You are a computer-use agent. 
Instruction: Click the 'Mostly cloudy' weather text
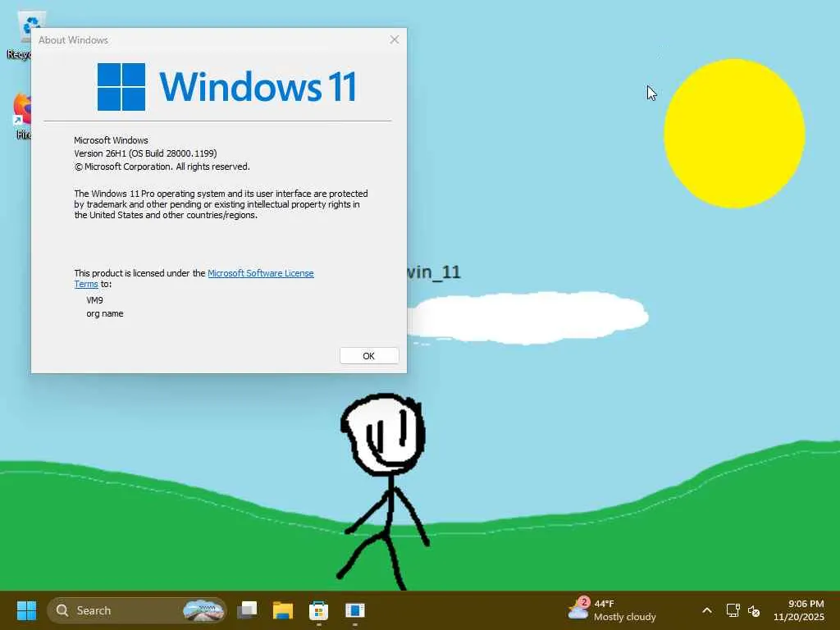pos(624,617)
